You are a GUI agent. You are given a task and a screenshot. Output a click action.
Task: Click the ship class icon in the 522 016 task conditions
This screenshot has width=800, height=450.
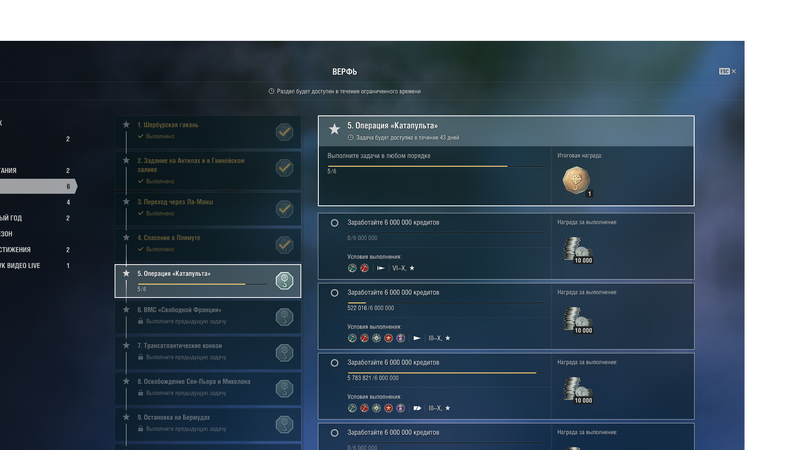point(417,338)
